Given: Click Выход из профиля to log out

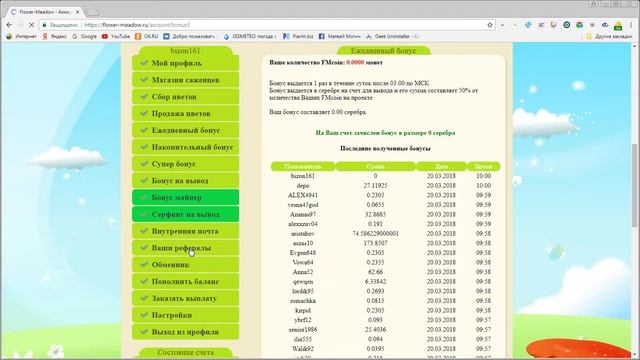Looking at the screenshot, I should (x=185, y=332).
